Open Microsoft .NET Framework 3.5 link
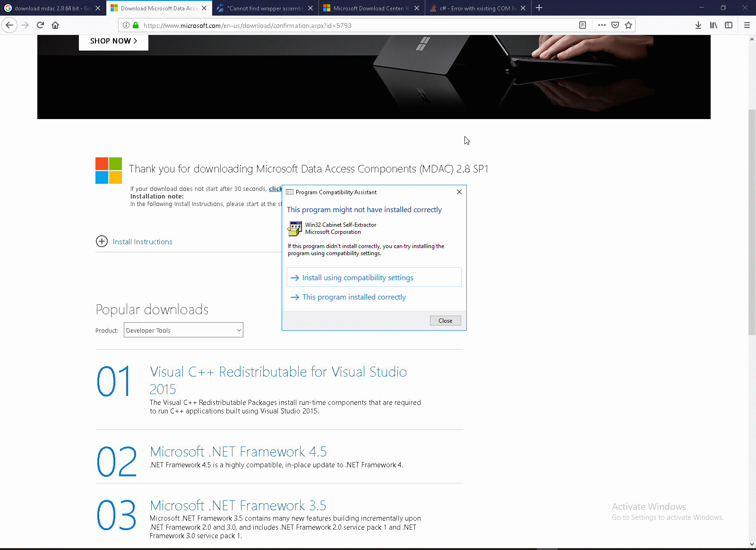The width and height of the screenshot is (756, 550). [x=238, y=506]
